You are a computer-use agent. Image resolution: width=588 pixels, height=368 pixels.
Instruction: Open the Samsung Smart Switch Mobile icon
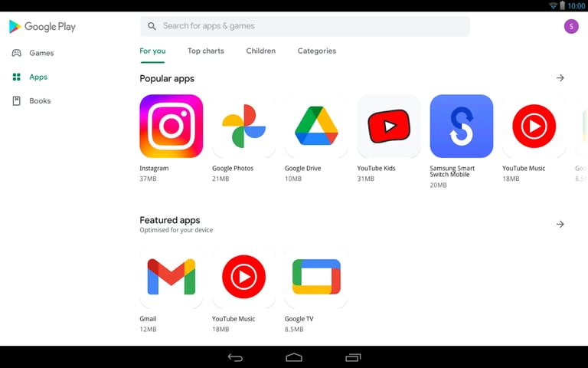point(461,127)
